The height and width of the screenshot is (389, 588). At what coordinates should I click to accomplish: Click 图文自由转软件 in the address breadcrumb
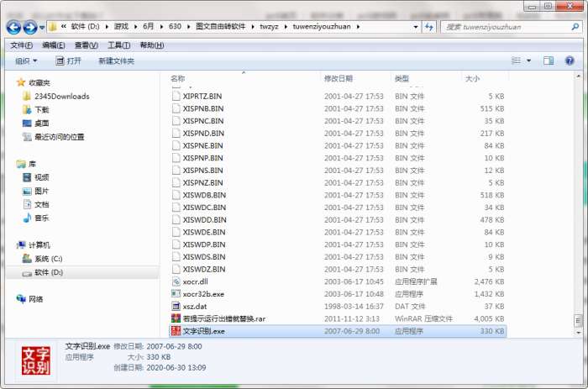tap(220, 27)
